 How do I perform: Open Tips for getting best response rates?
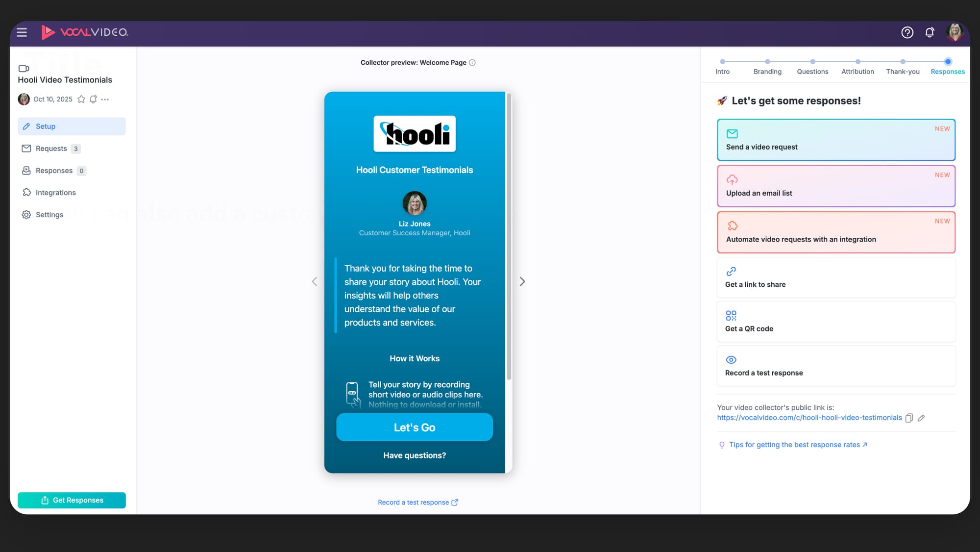[794, 445]
